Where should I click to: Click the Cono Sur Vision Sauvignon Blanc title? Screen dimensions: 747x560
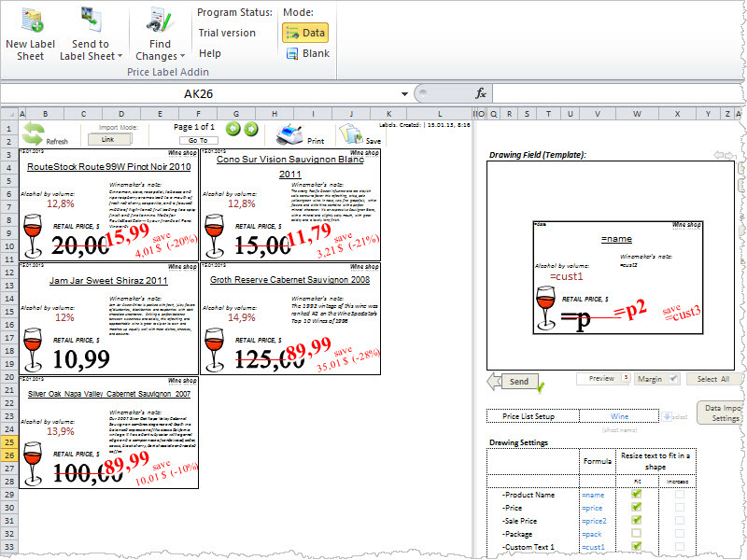click(290, 166)
